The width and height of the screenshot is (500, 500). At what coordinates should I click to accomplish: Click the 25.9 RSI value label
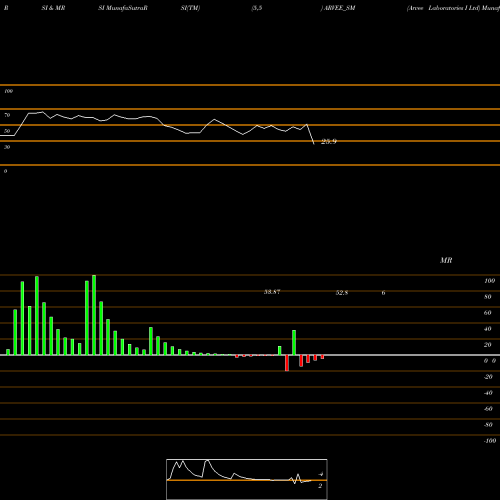pos(329,142)
